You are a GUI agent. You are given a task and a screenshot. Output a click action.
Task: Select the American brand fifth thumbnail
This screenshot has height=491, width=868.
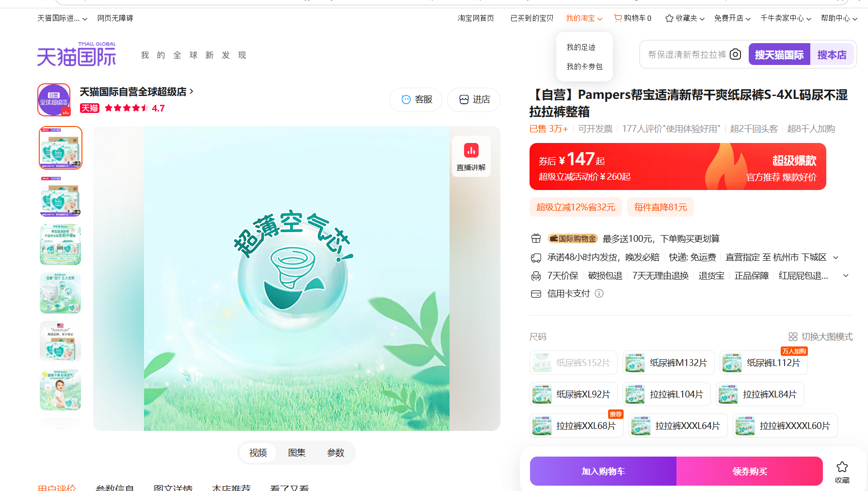(x=61, y=342)
